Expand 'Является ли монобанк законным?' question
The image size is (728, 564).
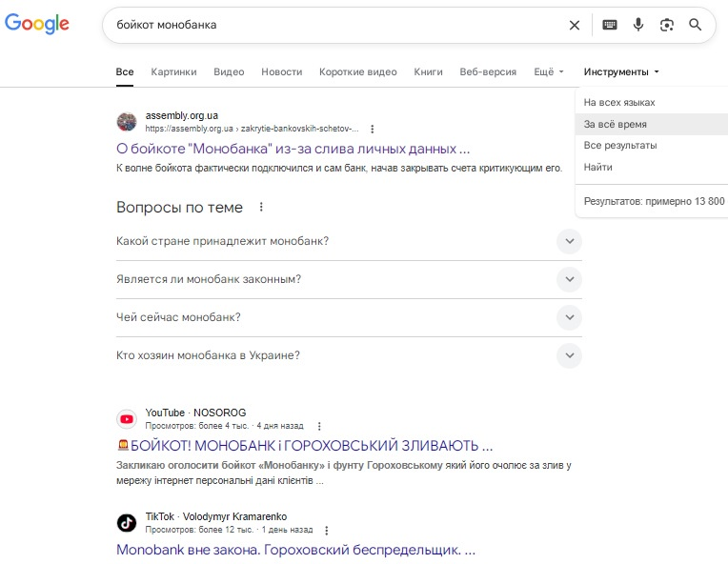coord(569,279)
